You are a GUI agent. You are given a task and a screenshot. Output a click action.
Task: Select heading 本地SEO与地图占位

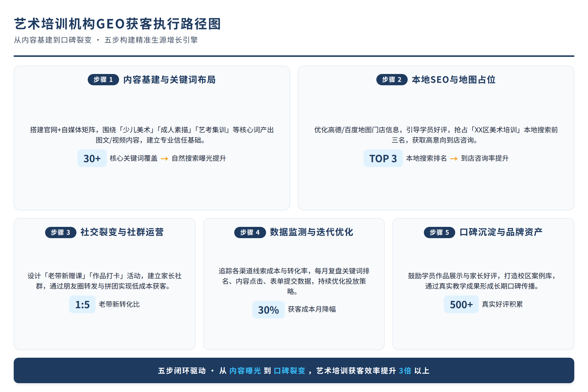click(454, 79)
